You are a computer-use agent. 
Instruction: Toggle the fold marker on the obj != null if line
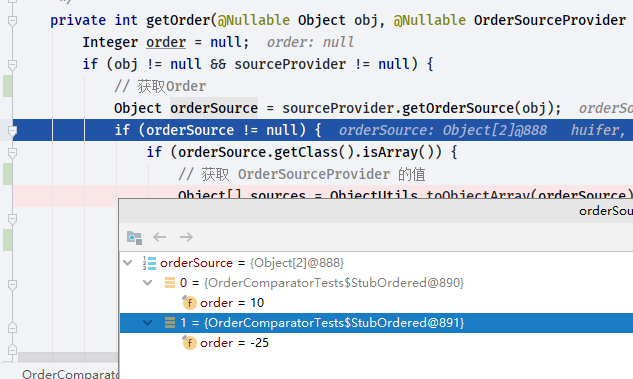[x=13, y=64]
